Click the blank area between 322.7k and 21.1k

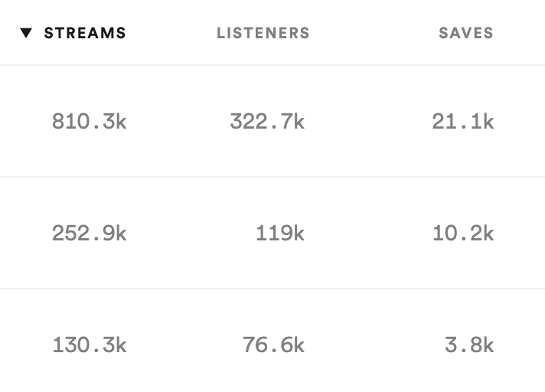pos(368,122)
